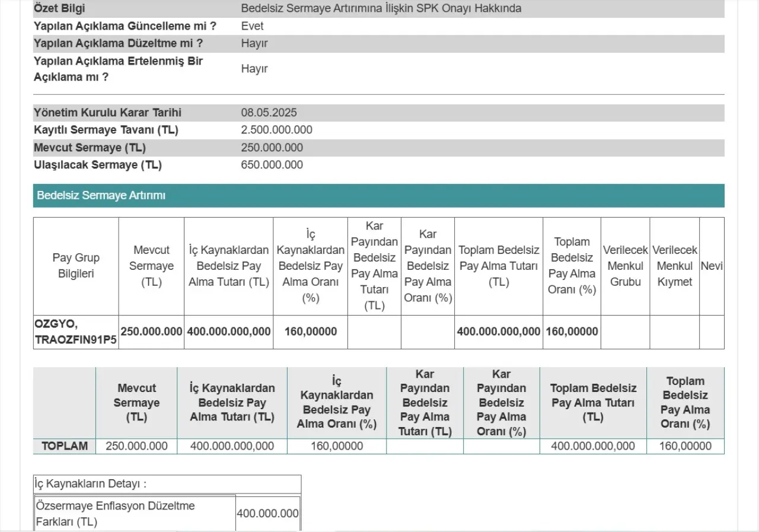This screenshot has height=532, width=759.
Task: Click the Verilecek Menkul Kıymet column header
Action: [x=674, y=266]
